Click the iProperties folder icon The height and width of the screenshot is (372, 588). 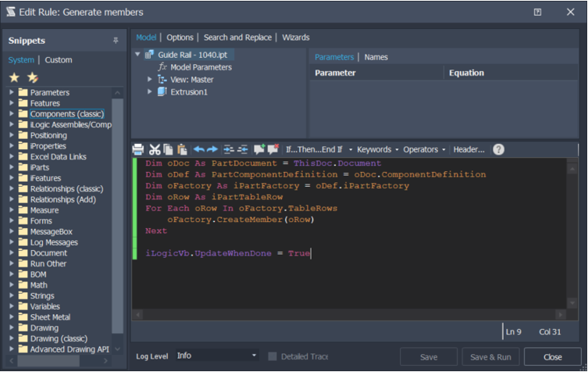[x=23, y=145]
